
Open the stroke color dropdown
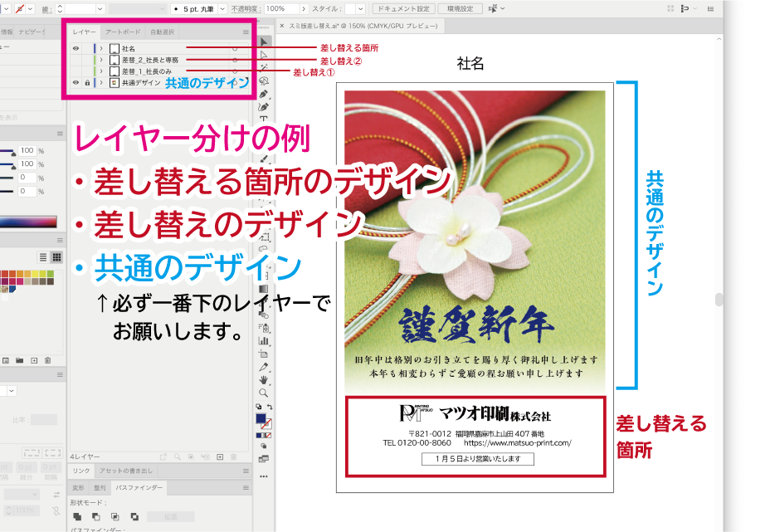(31, 9)
